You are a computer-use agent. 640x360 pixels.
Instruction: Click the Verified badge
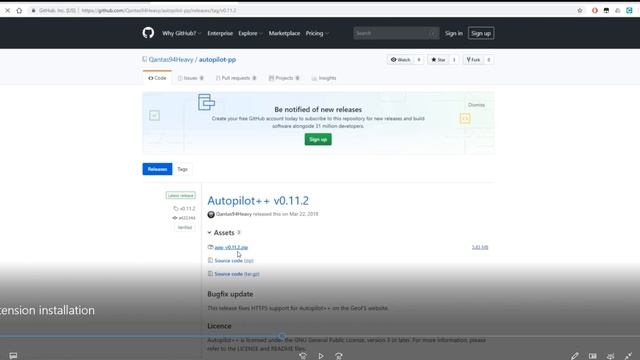click(184, 227)
